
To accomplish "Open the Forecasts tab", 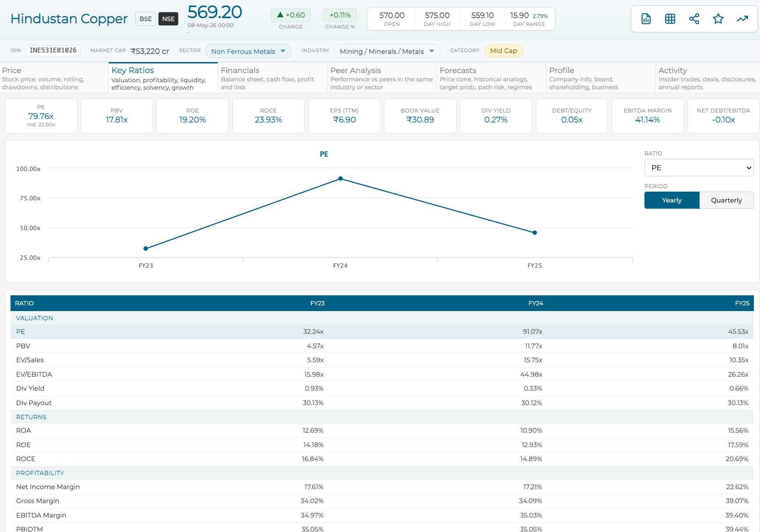I will [491, 78].
